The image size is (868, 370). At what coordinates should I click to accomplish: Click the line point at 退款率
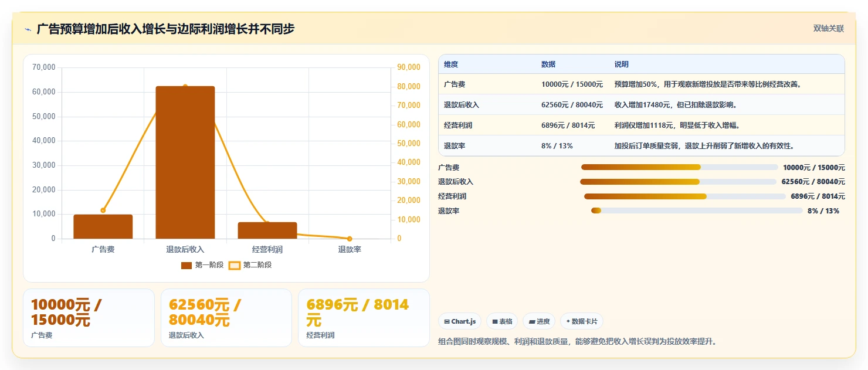pyautogui.click(x=350, y=239)
